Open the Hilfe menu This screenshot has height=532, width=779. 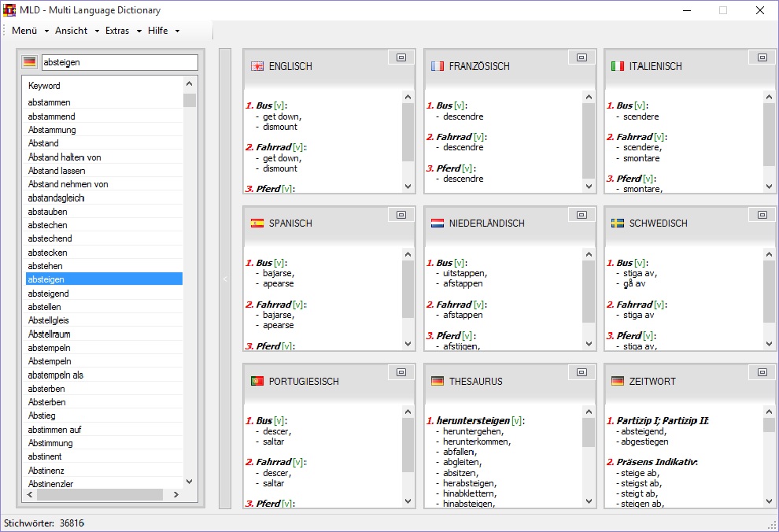point(163,31)
